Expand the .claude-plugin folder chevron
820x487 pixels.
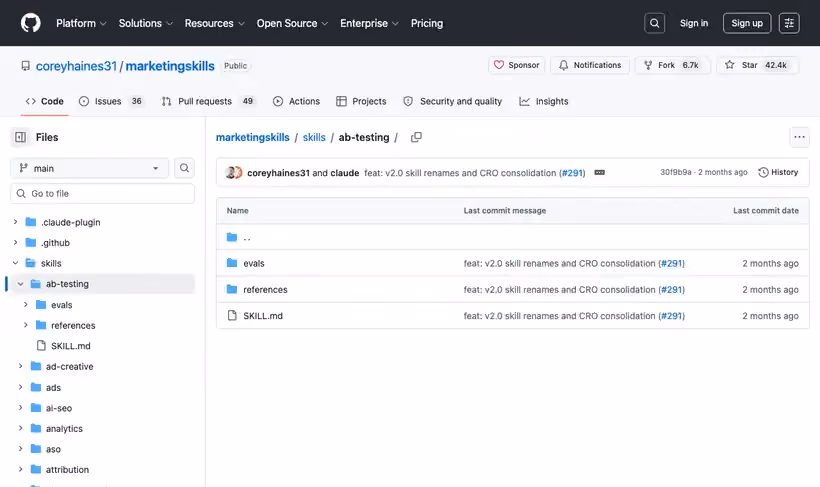coord(15,222)
